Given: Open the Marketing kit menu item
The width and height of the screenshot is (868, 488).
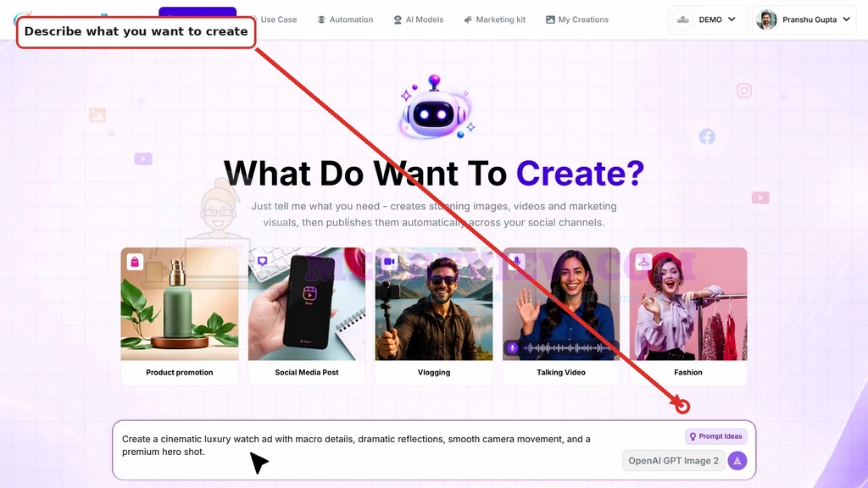Looking at the screenshot, I should point(495,19).
